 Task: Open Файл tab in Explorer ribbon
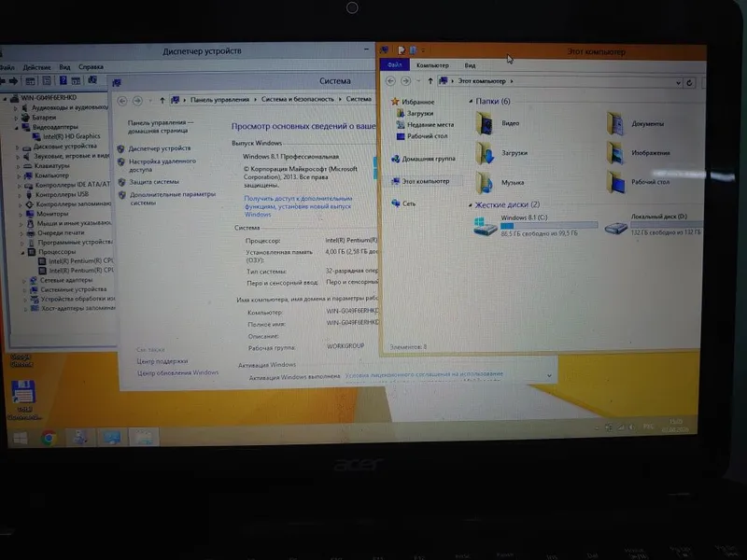point(394,64)
